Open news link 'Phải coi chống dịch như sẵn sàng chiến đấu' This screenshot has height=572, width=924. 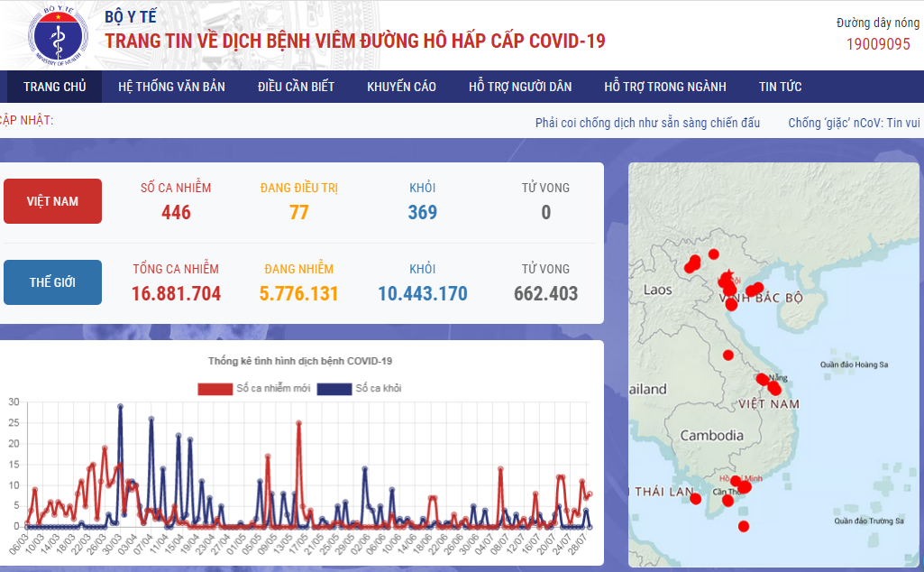coord(647,123)
